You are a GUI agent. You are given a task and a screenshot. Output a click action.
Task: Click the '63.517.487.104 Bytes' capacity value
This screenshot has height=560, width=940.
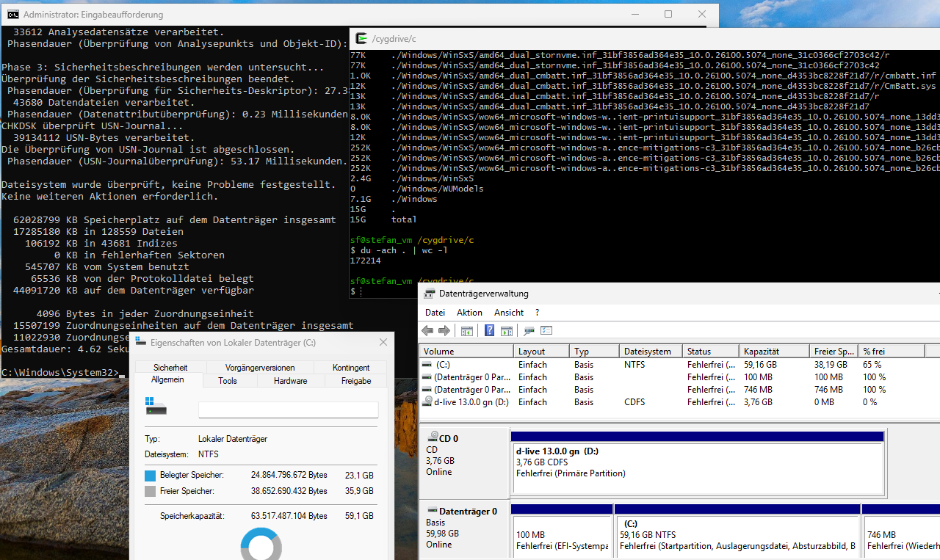[289, 516]
